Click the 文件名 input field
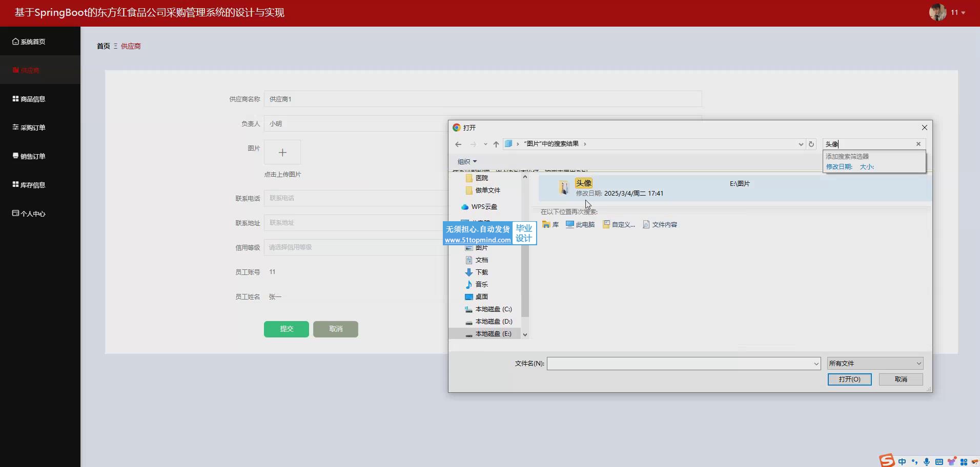 click(679, 364)
